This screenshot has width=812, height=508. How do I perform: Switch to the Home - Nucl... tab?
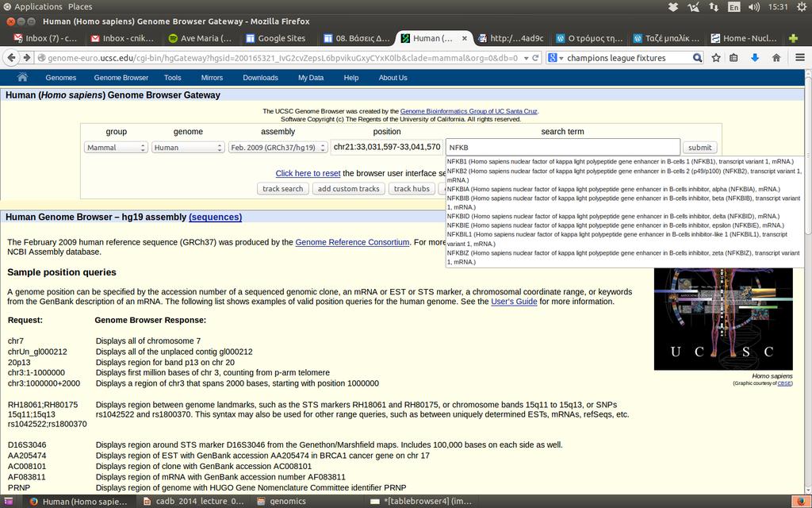tap(744, 38)
